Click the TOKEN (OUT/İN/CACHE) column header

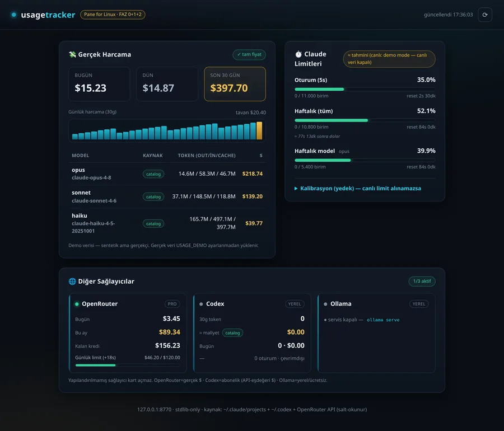click(x=207, y=156)
